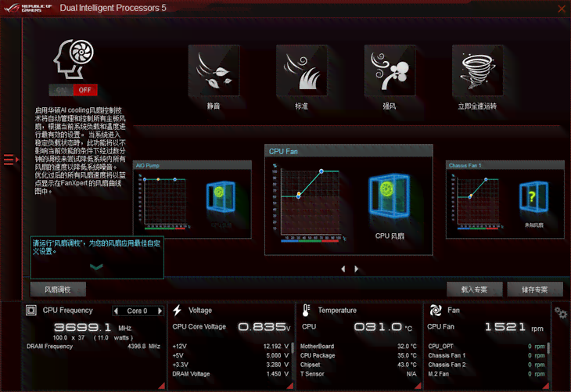
Task: Click the M.2 Fan row
Action: click(487, 374)
